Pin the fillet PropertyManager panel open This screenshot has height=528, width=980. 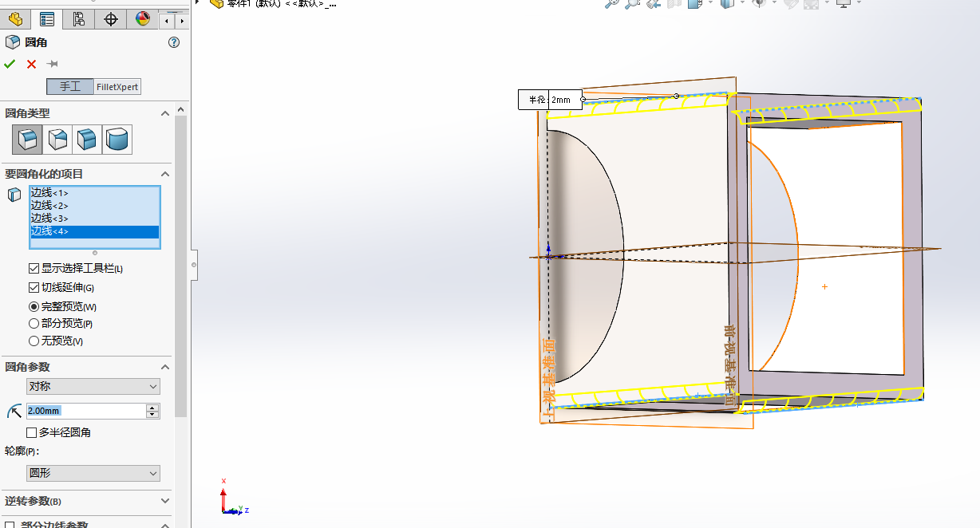[x=53, y=64]
